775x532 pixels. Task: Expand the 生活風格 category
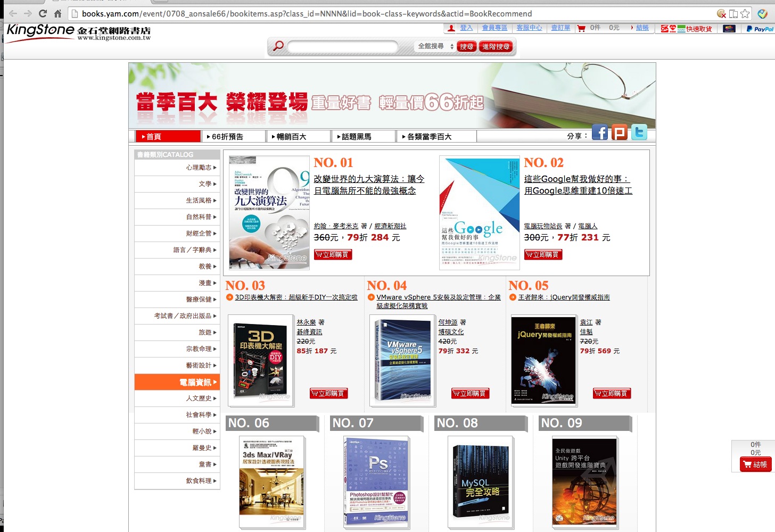(177, 200)
